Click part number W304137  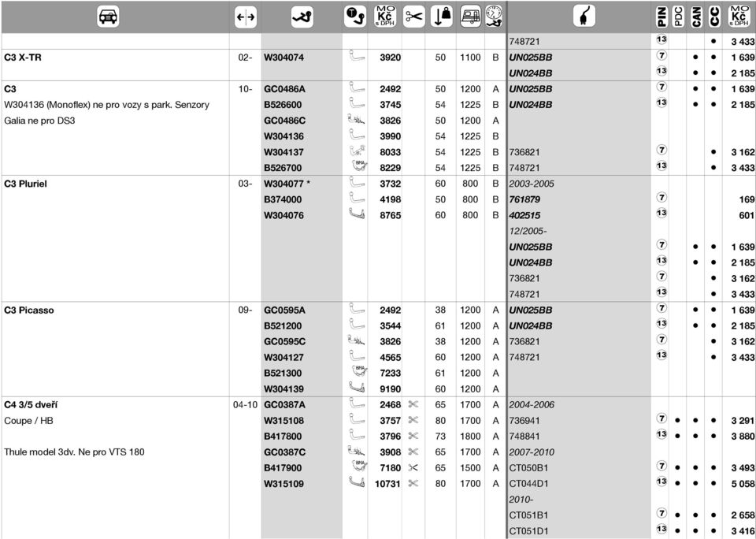point(284,152)
